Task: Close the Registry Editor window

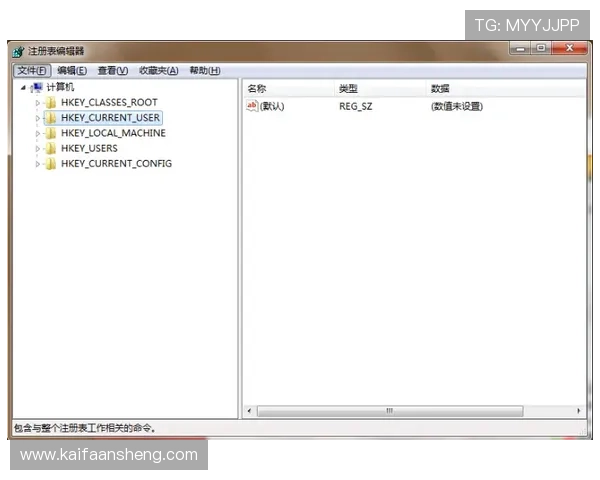Action: tap(569, 48)
